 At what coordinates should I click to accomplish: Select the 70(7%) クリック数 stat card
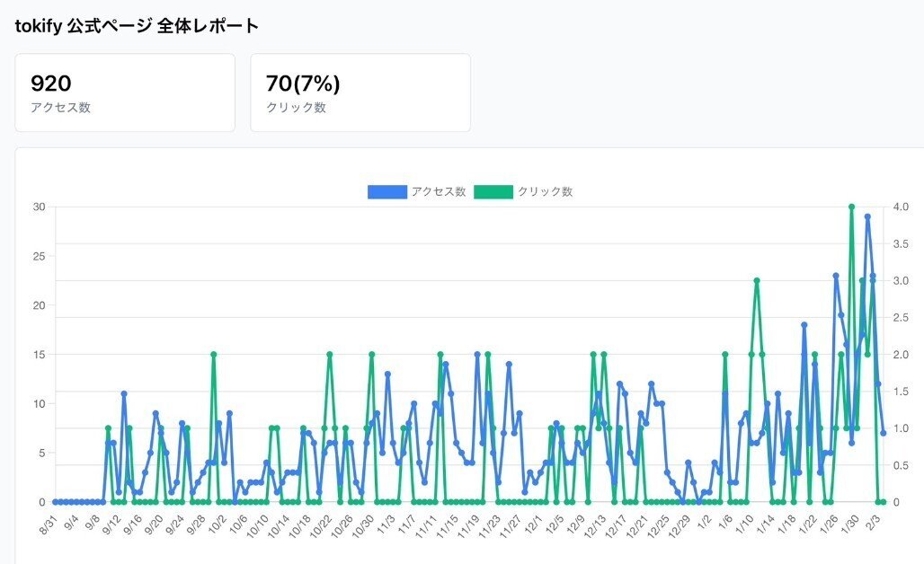pyautogui.click(x=360, y=92)
